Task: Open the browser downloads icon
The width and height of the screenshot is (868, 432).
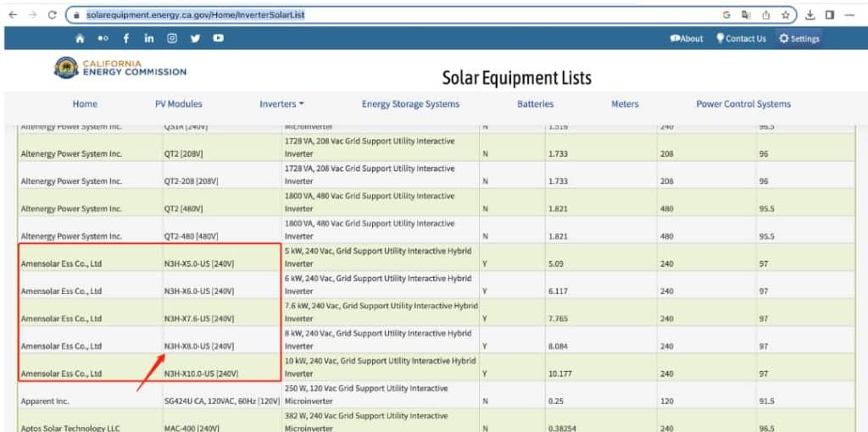Action: point(810,14)
